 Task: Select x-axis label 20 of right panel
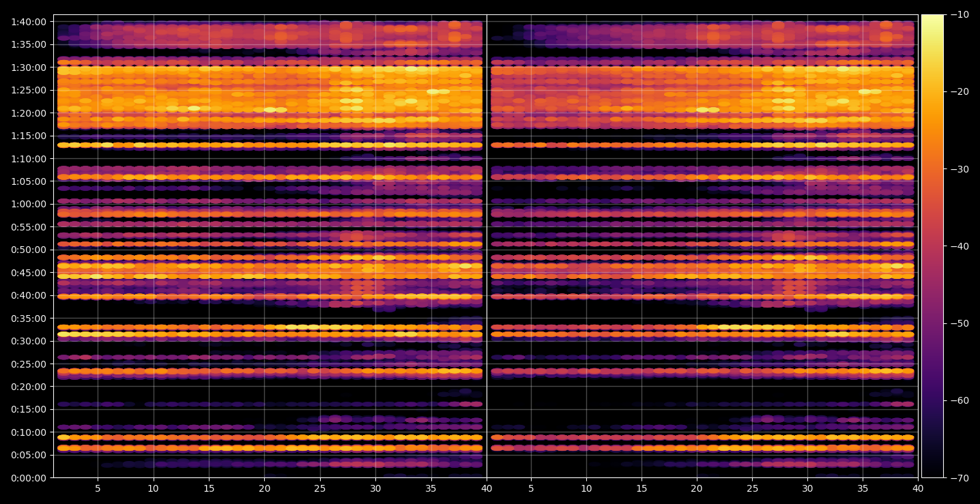[x=697, y=488]
